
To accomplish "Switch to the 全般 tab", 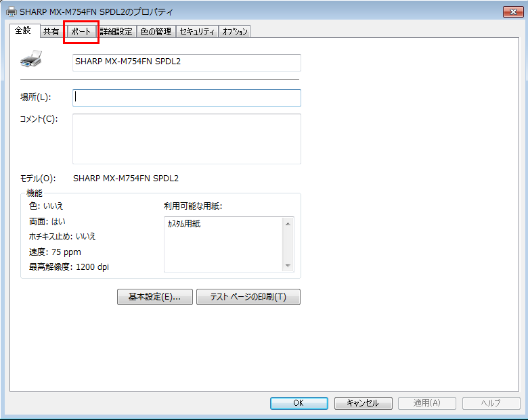I will 23,30.
